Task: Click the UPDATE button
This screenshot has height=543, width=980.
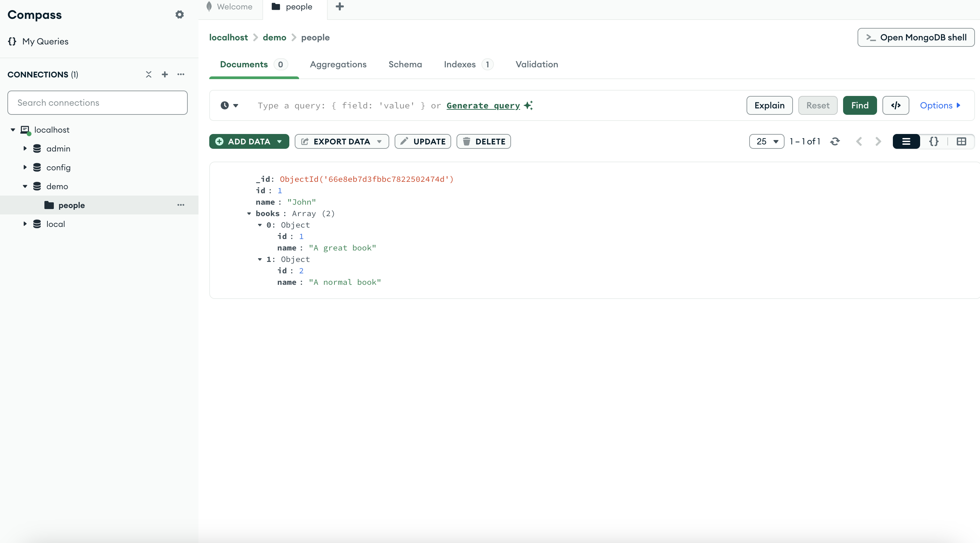Action: (423, 142)
